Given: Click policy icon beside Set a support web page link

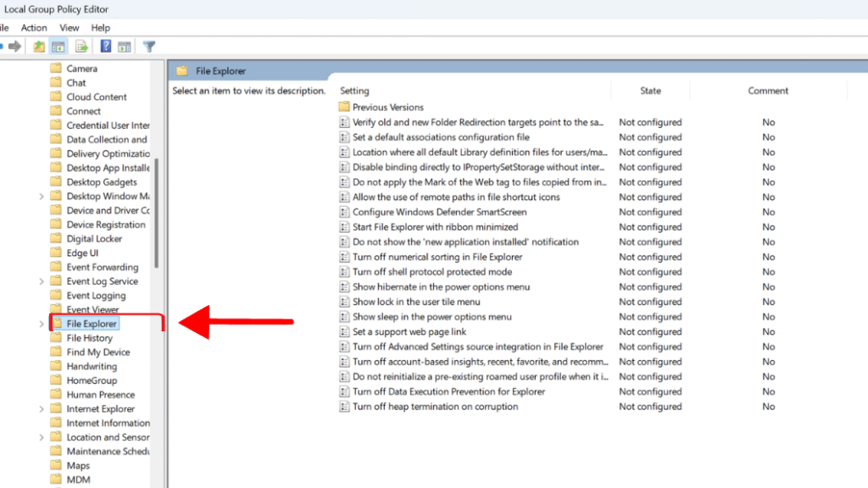Looking at the screenshot, I should pyautogui.click(x=344, y=331).
